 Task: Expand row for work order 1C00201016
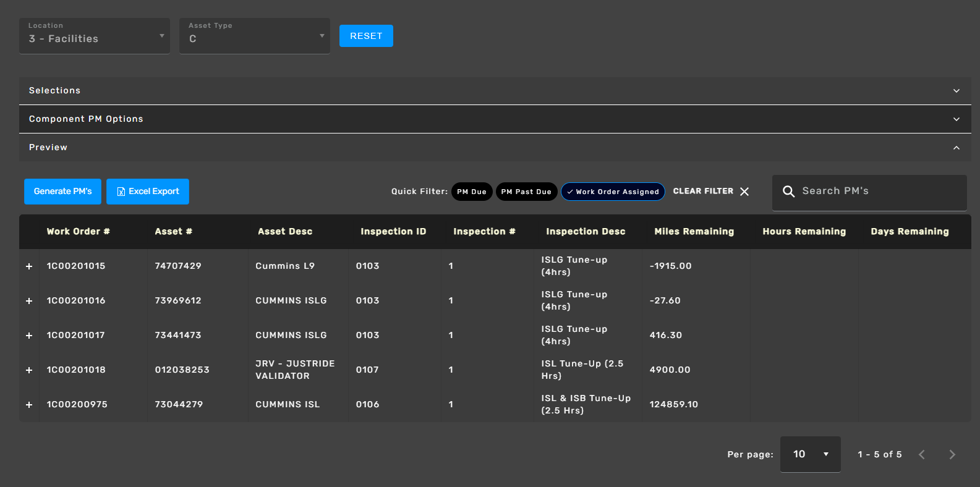pos(29,301)
